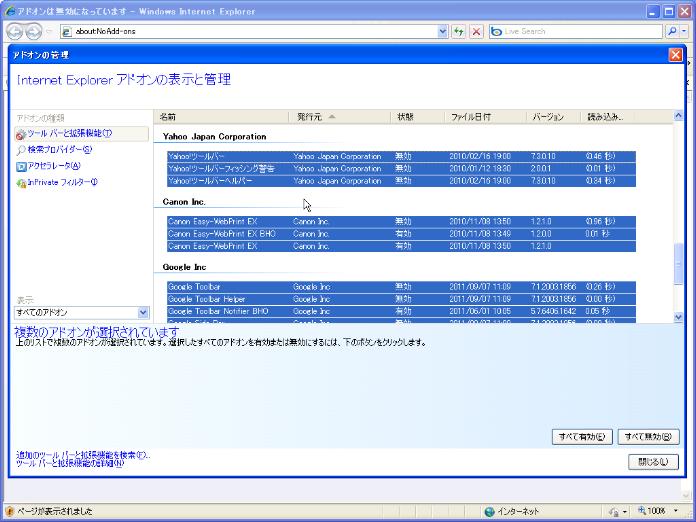Viewport: 696px width, 522px height.
Task: Click the search magnifier button
Action: pos(672,32)
